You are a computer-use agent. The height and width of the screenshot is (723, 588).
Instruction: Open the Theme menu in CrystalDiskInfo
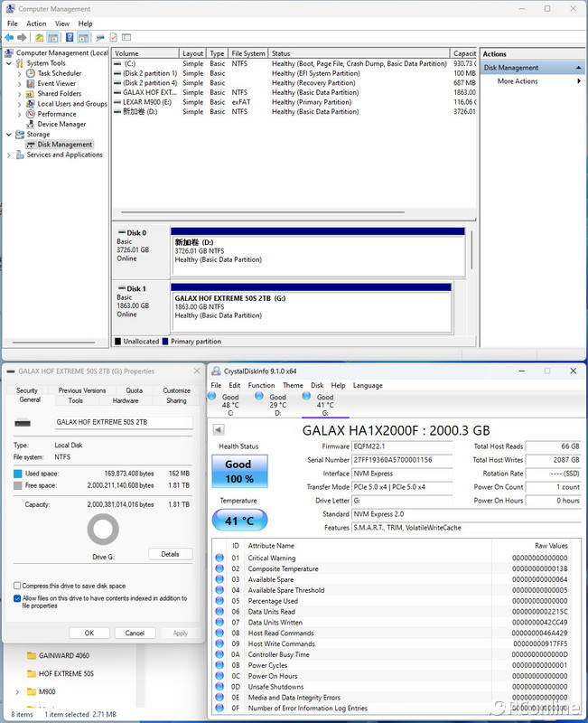click(293, 386)
